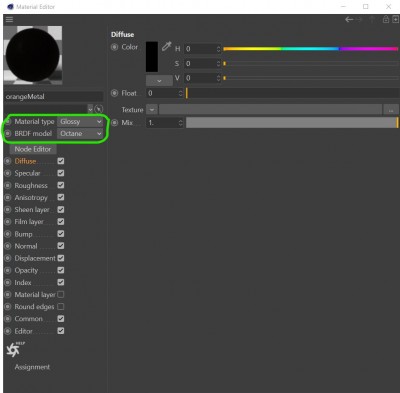Image resolution: width=400 pixels, height=393 pixels.
Task: Pick color with the eyedropper tool
Action: click(166, 46)
